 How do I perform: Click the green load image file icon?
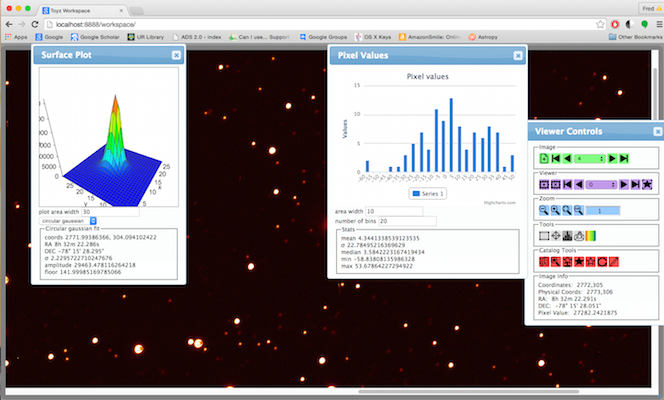pyautogui.click(x=544, y=158)
